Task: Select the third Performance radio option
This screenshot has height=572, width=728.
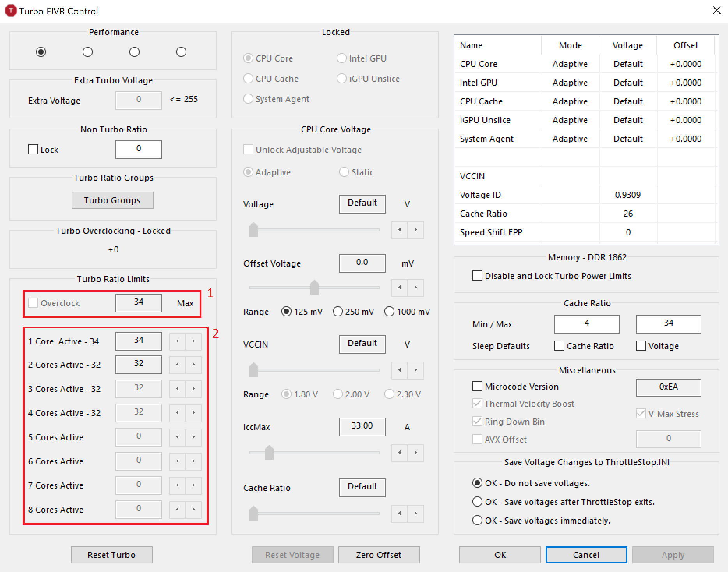Action: 134,52
